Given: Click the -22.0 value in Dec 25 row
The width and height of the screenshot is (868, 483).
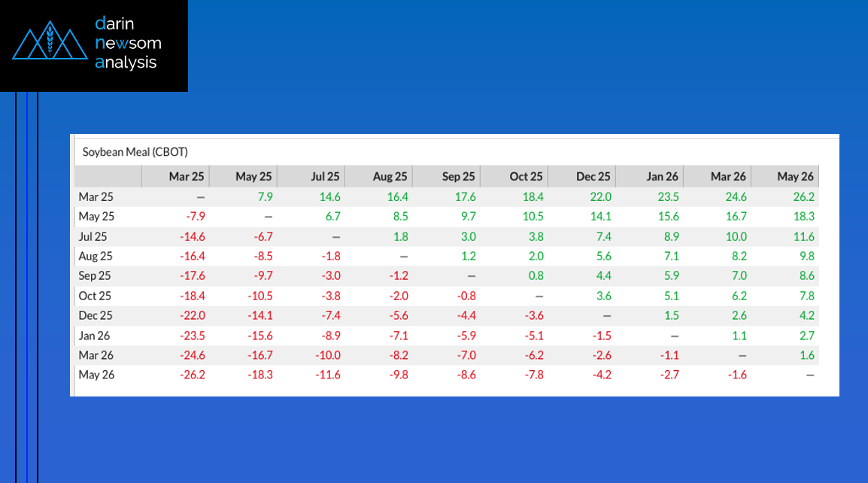Looking at the screenshot, I should (192, 316).
